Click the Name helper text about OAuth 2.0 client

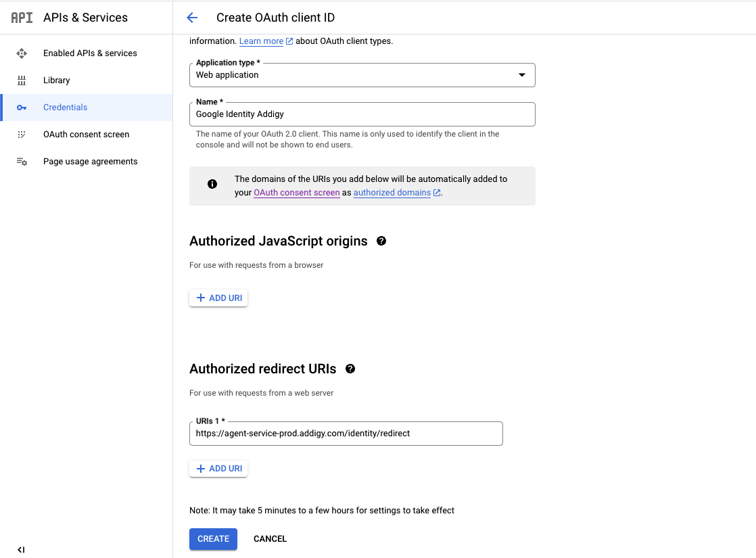(347, 139)
